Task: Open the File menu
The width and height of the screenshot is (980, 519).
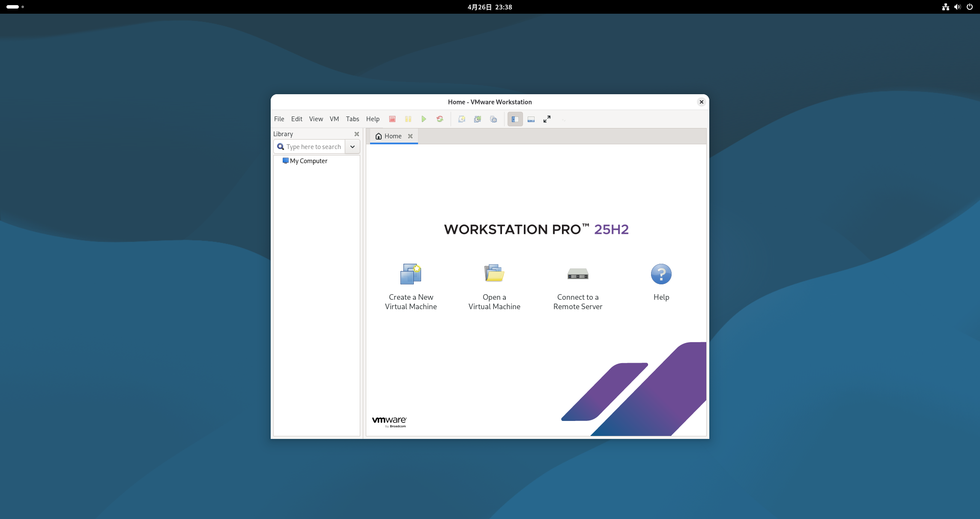Action: click(279, 119)
